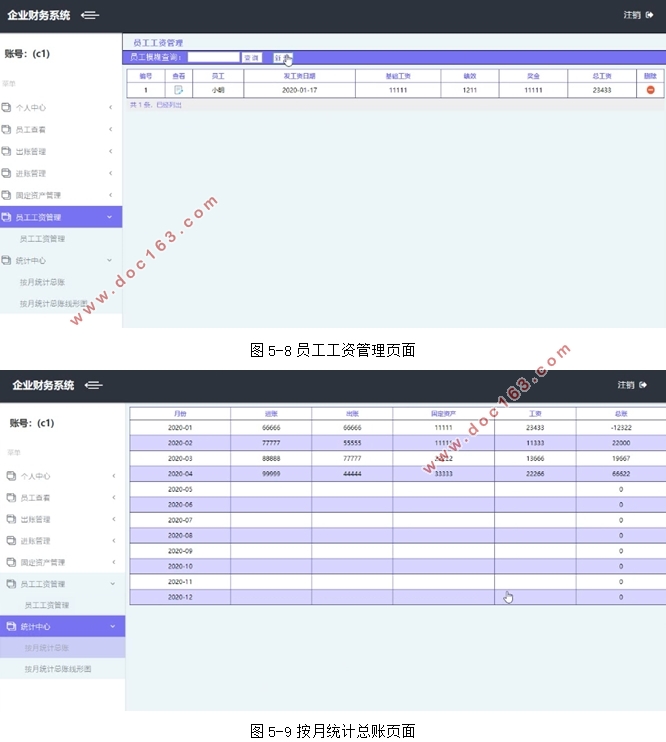Click 员工查看 sidebar icon in Figure 5-9
This screenshot has width=666, height=742.
11,497
